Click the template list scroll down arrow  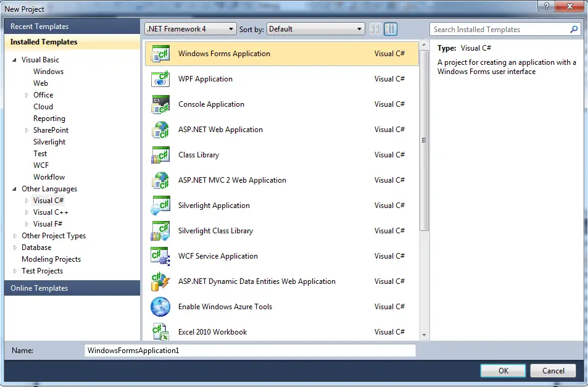click(424, 335)
